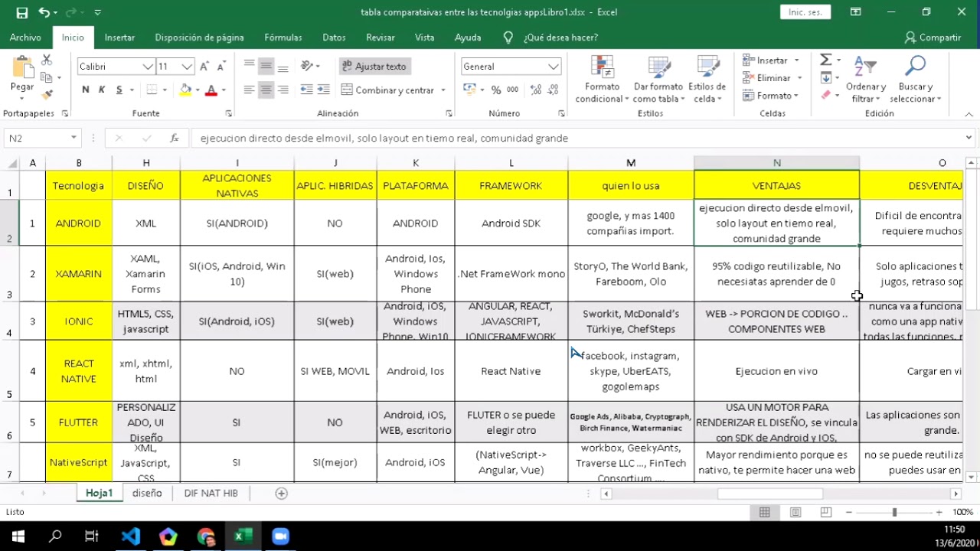Open the Archivo tab
980x551 pixels.
pyautogui.click(x=25, y=37)
